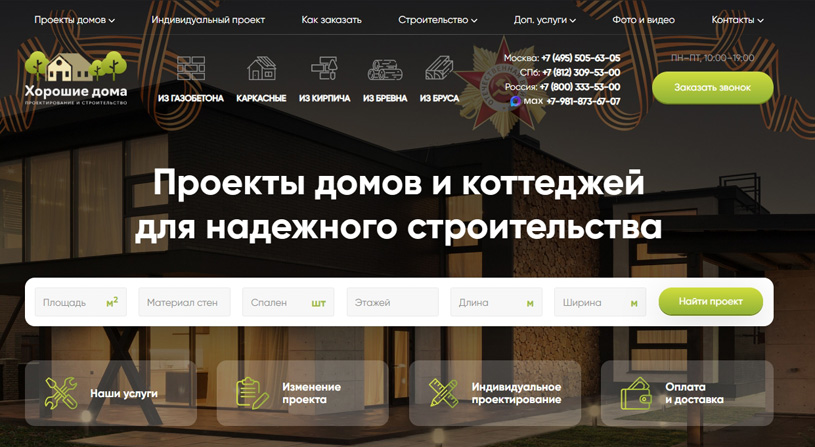Screen dimensions: 815x447
Task: Select the aerated concrete bricks icon
Action: tap(191, 68)
